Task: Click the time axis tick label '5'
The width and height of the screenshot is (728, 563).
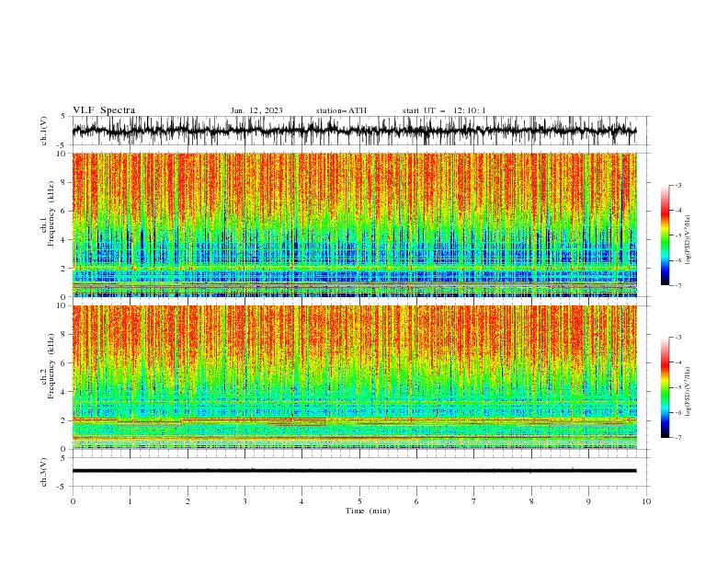Action: tap(359, 501)
